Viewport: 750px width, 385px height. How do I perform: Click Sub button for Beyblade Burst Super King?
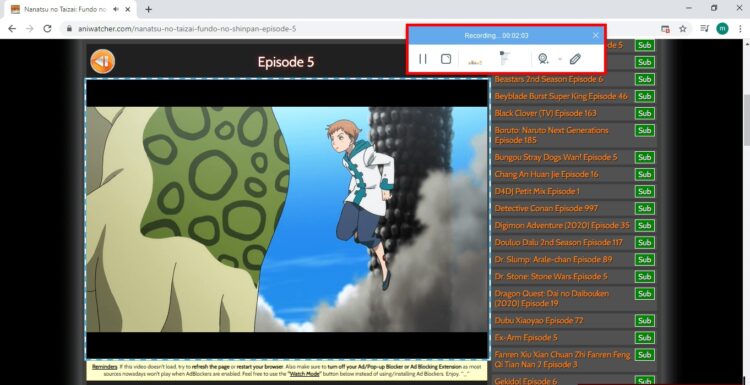coord(644,96)
